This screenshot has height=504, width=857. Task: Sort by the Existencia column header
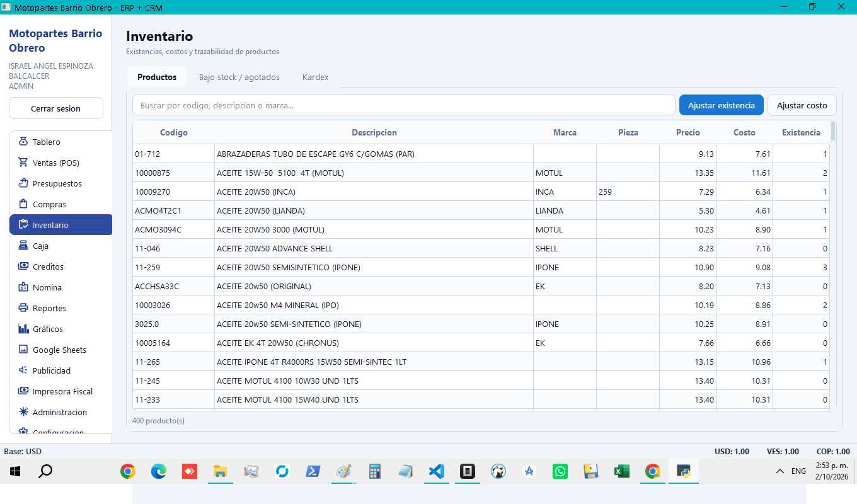click(x=801, y=132)
